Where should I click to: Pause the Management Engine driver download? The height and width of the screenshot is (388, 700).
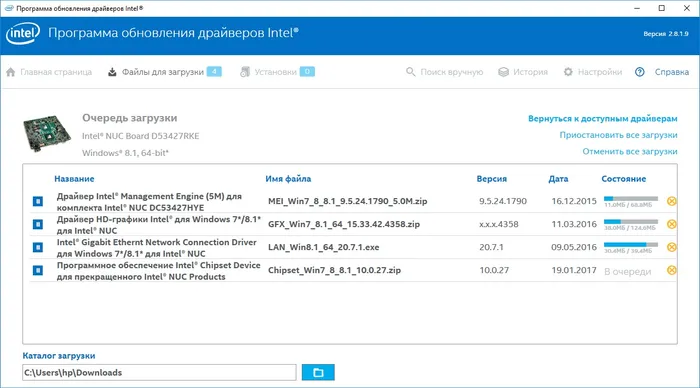pyautogui.click(x=38, y=201)
